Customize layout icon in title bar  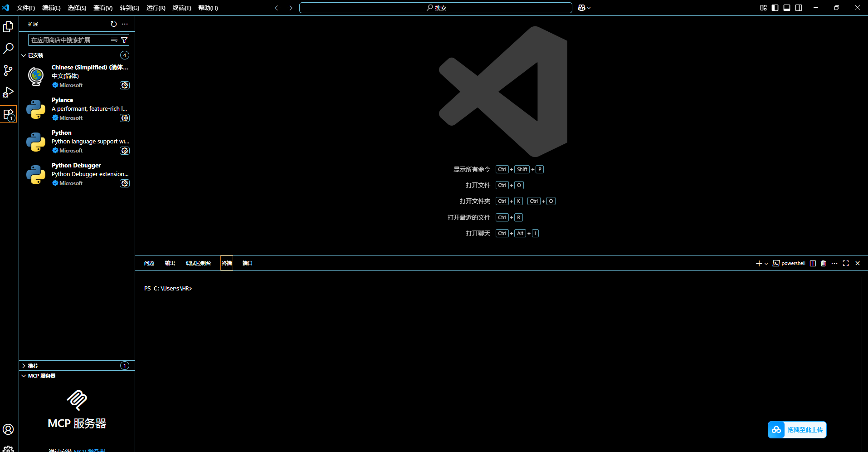pyautogui.click(x=763, y=8)
